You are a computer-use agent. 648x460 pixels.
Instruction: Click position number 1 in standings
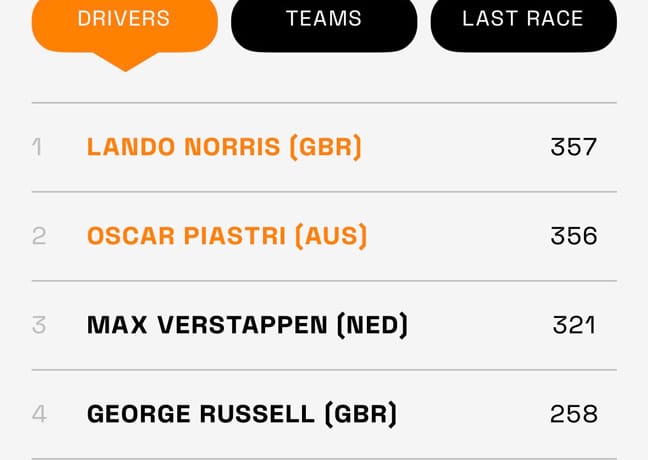37,147
